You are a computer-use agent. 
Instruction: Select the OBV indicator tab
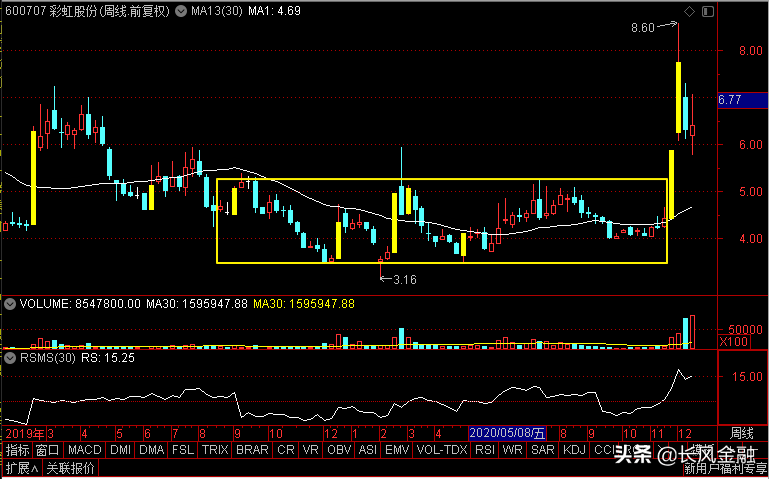(x=339, y=450)
